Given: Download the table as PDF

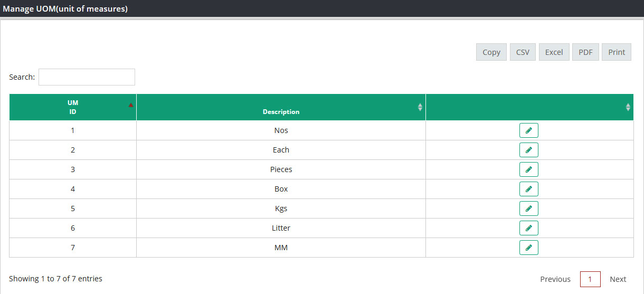Looking at the screenshot, I should pyautogui.click(x=585, y=52).
